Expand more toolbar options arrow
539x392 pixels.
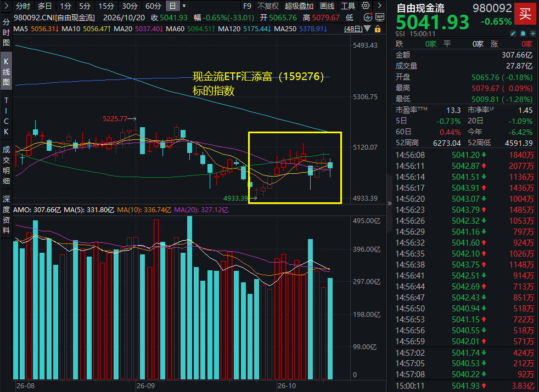click(379, 6)
